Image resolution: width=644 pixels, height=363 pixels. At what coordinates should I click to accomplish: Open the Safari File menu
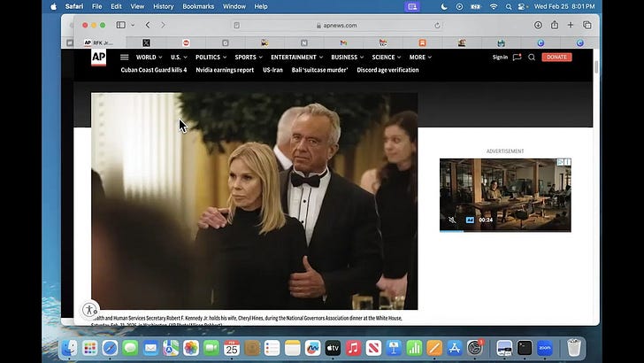coord(97,6)
